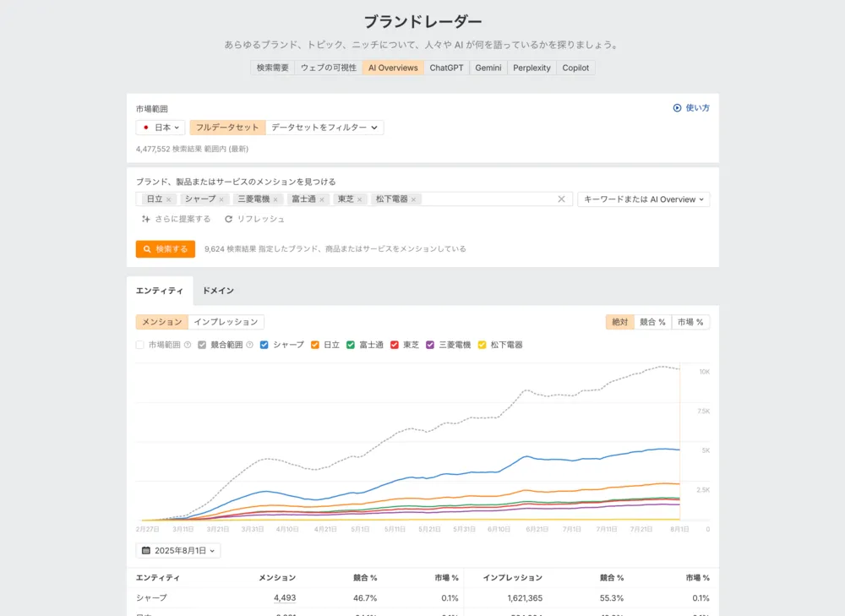This screenshot has width=845, height=616.
Task: Click the play icon beside 使い方
Action: [677, 108]
